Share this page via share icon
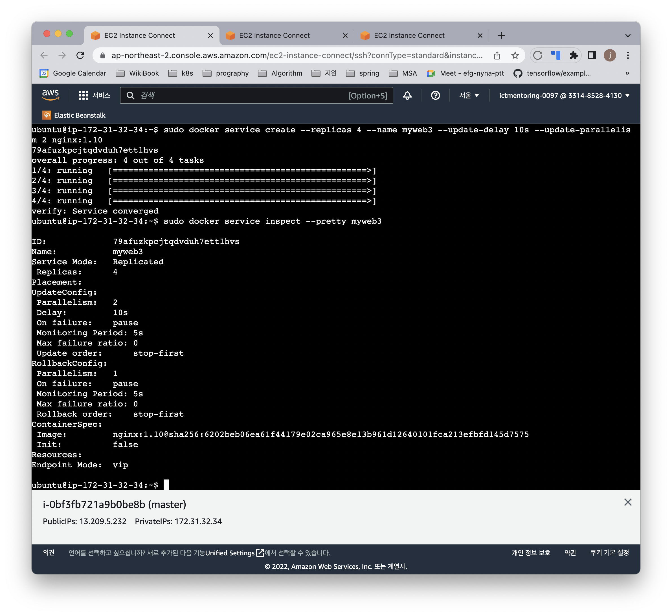This screenshot has height=616, width=672. [x=497, y=55]
